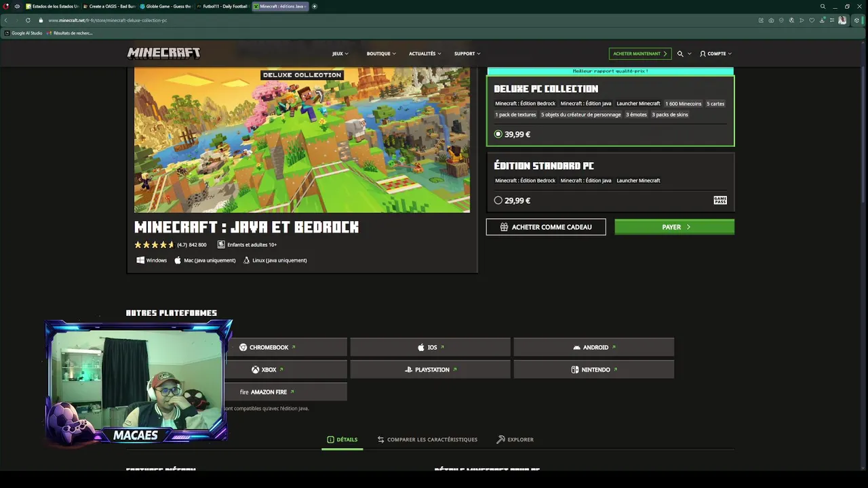Open the site search magnifier icon
This screenshot has width=868, height=488.
680,54
